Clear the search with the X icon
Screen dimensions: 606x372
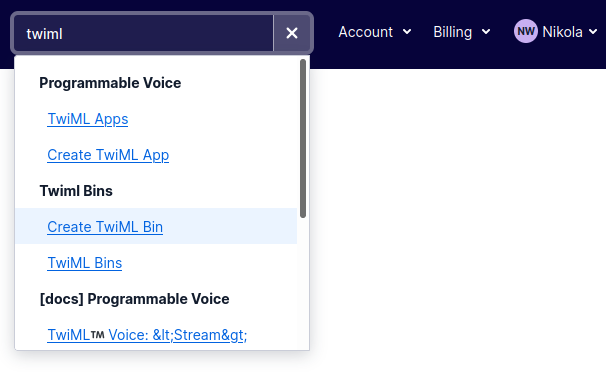point(292,33)
